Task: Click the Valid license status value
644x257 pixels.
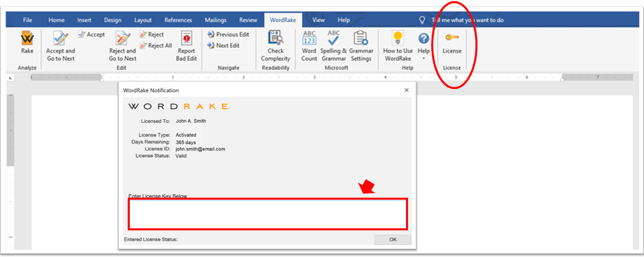Action: pos(181,156)
